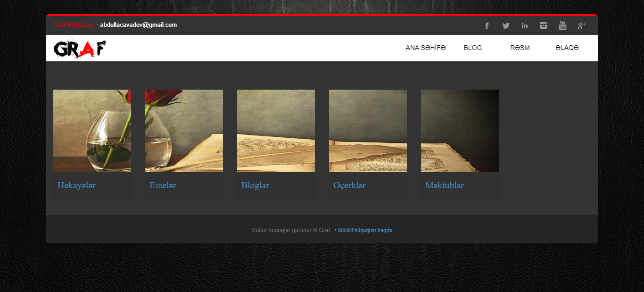Go to ANA SƏHİFƏ menu item
The width and height of the screenshot is (644, 292).
click(426, 48)
